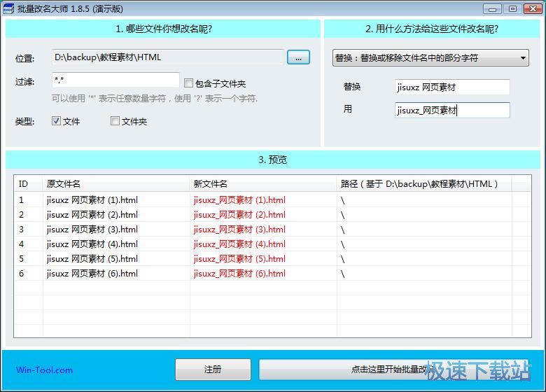Click new name 'jisuxz_网页素材 (6).html'
Image resolution: width=546 pixels, height=392 pixels.
pos(239,273)
